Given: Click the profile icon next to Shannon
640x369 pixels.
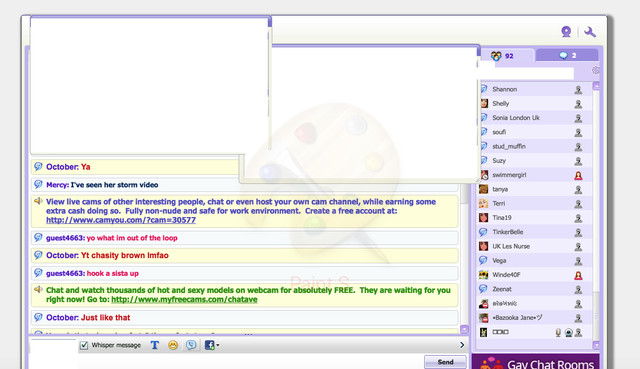Looking at the screenshot, I should click(578, 90).
